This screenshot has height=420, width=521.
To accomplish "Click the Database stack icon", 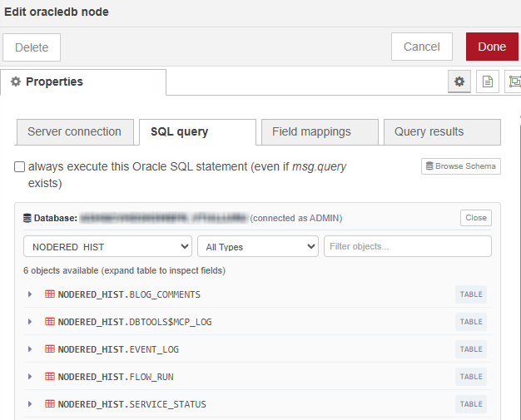I will [x=27, y=218].
